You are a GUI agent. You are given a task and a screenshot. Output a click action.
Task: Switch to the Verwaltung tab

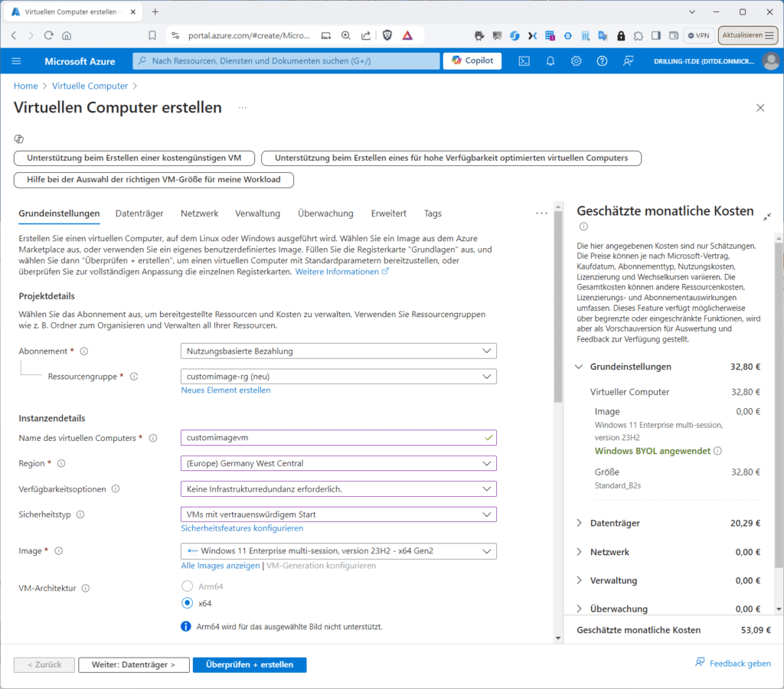[257, 214]
